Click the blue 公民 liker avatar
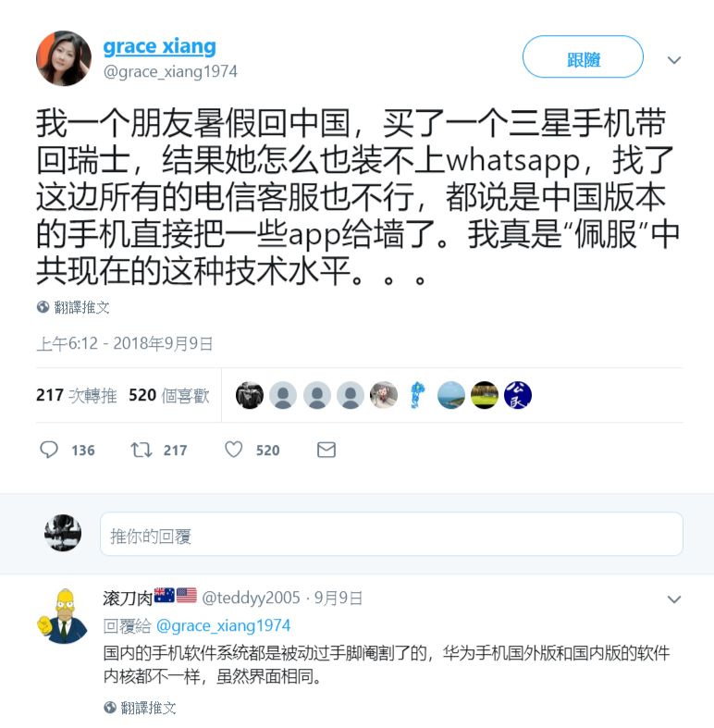Image resolution: width=714 pixels, height=728 pixels. pyautogui.click(x=518, y=395)
